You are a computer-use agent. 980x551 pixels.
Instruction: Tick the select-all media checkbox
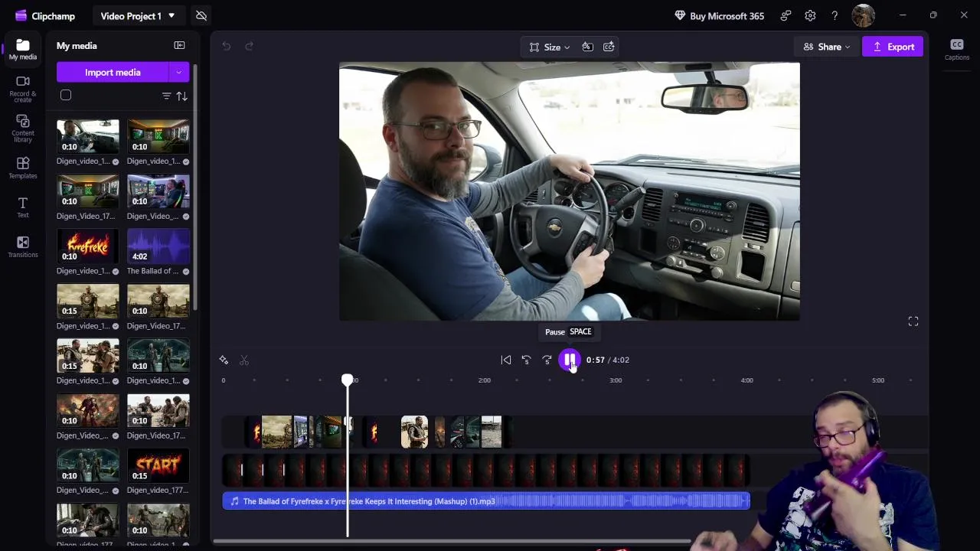pos(66,95)
